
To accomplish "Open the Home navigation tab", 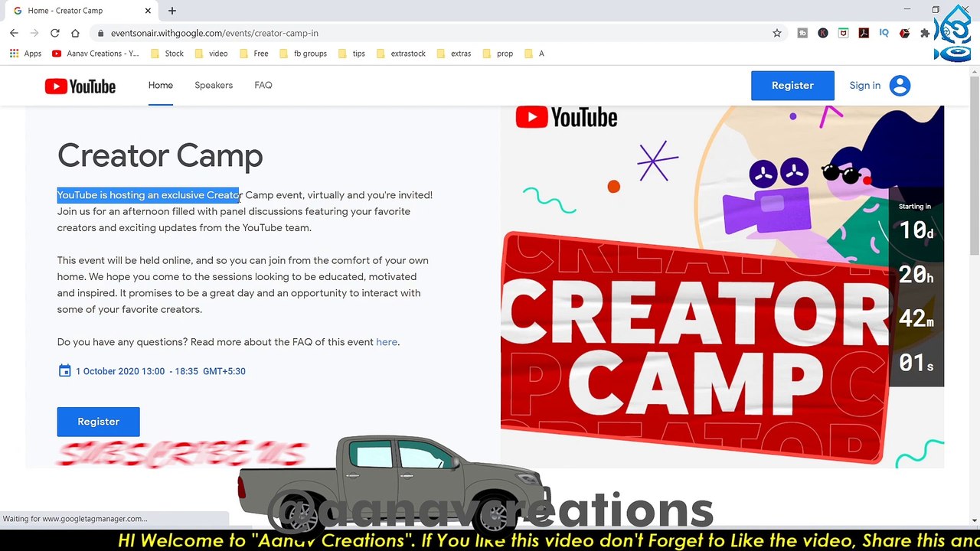I will coord(161,86).
